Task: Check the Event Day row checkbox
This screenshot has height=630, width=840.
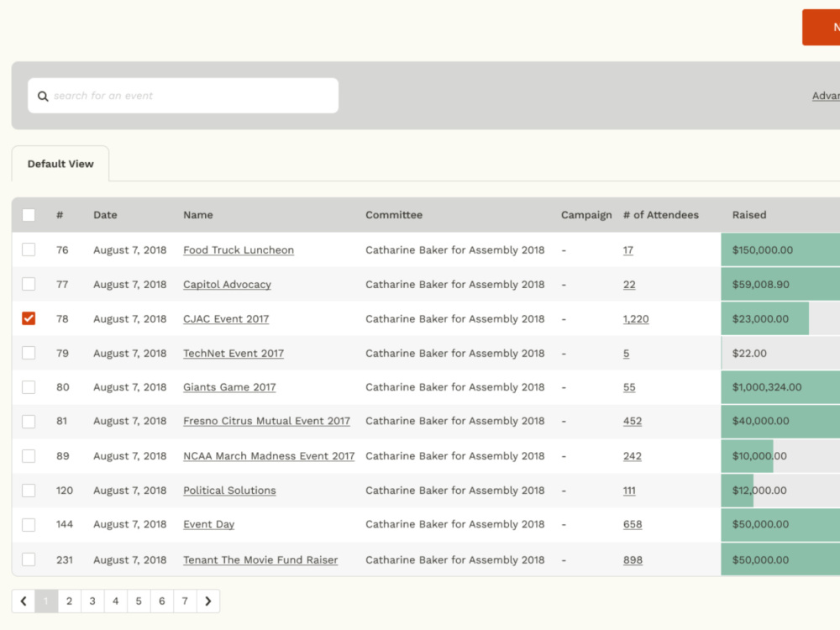Action: 29,524
